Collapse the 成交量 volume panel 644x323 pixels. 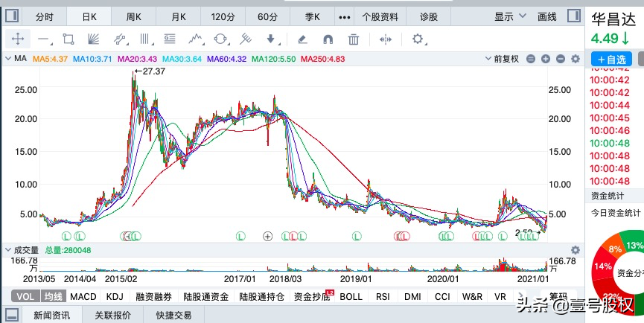9,250
